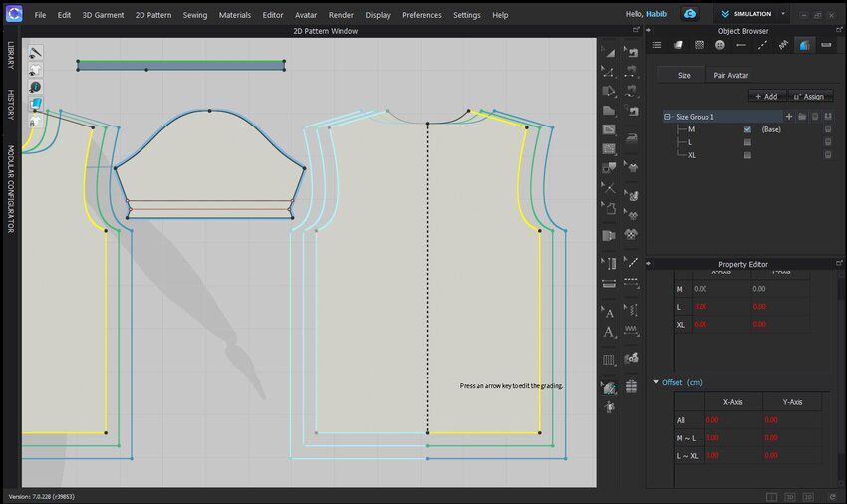Click the plus icon on Size Group 1 row
The image size is (847, 504).
[789, 117]
